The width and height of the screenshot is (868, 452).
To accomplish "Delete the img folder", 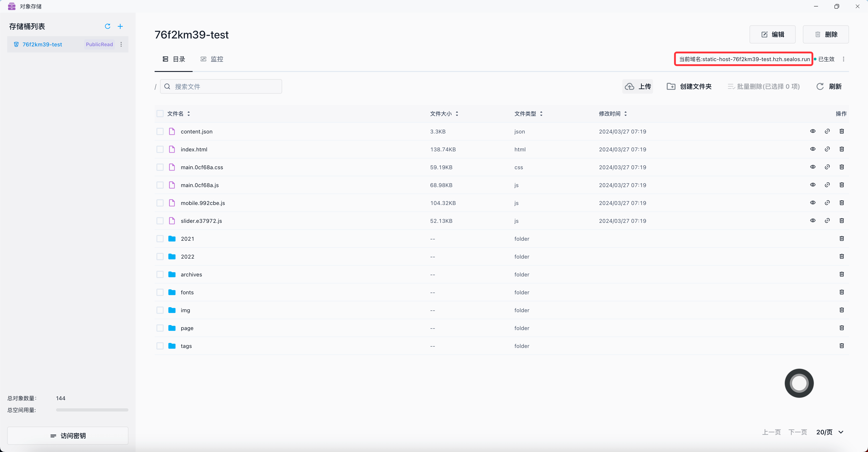I will tap(842, 310).
